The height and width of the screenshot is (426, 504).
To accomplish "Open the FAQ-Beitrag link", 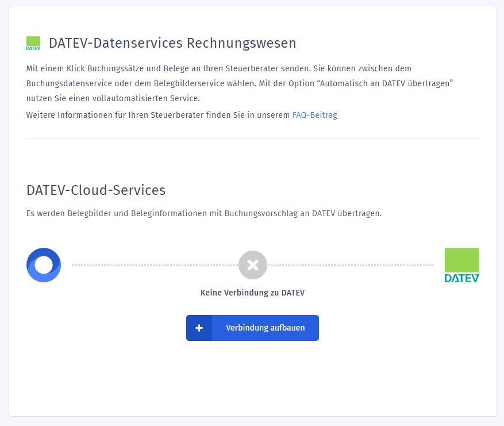I will (314, 115).
